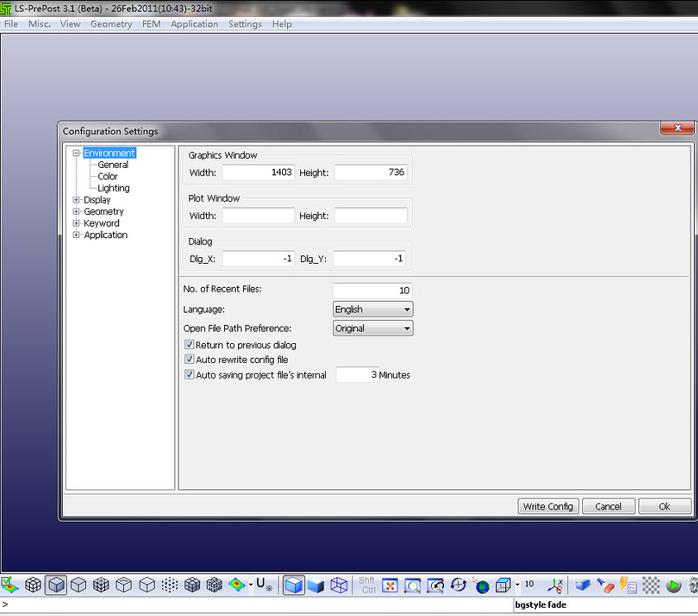Image resolution: width=698 pixels, height=616 pixels.
Task: Click the XYZ axis rotation icon
Action: [555, 585]
